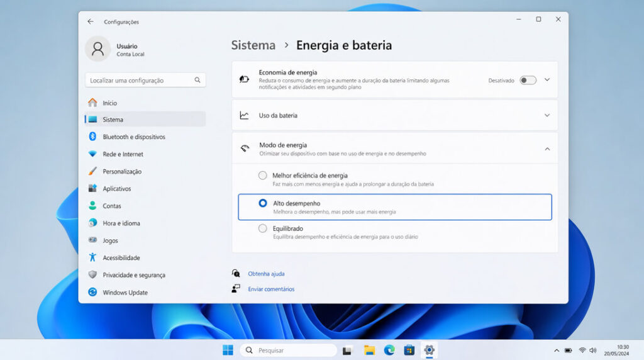Viewport: 644px width, 360px height.
Task: Go to Início in the sidebar
Action: [x=145, y=103]
